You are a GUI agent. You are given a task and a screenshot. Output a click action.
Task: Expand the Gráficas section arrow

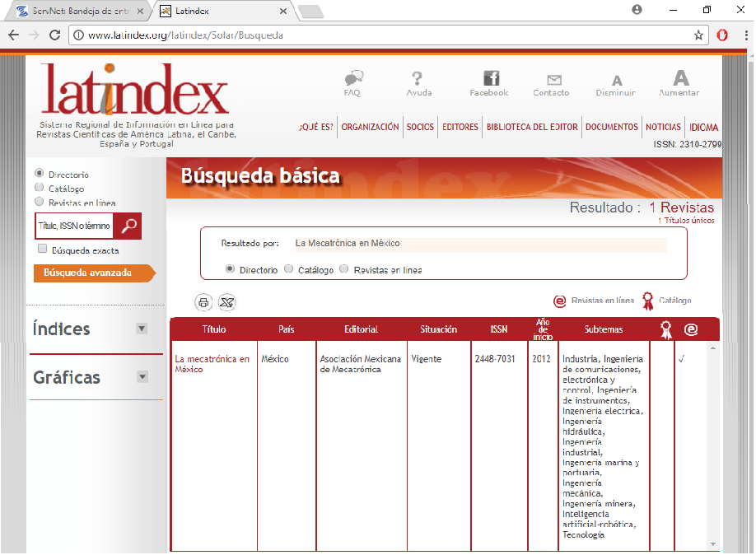[142, 376]
